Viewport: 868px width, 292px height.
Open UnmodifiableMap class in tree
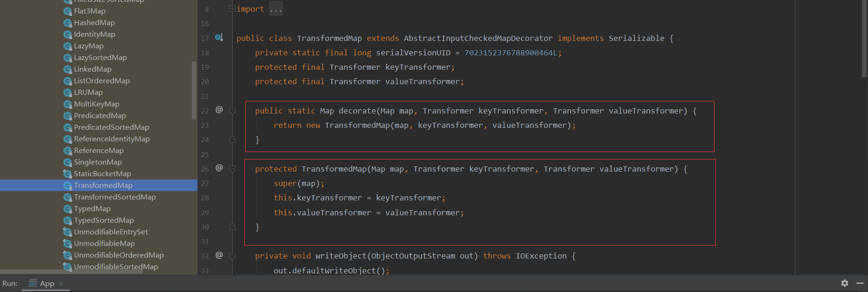[104, 243]
